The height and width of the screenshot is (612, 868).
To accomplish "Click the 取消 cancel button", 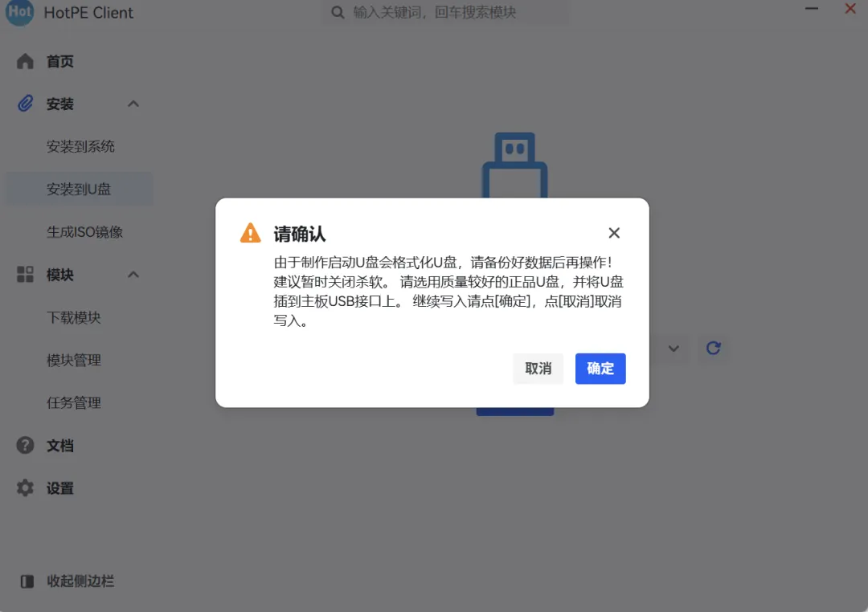I will pos(538,369).
